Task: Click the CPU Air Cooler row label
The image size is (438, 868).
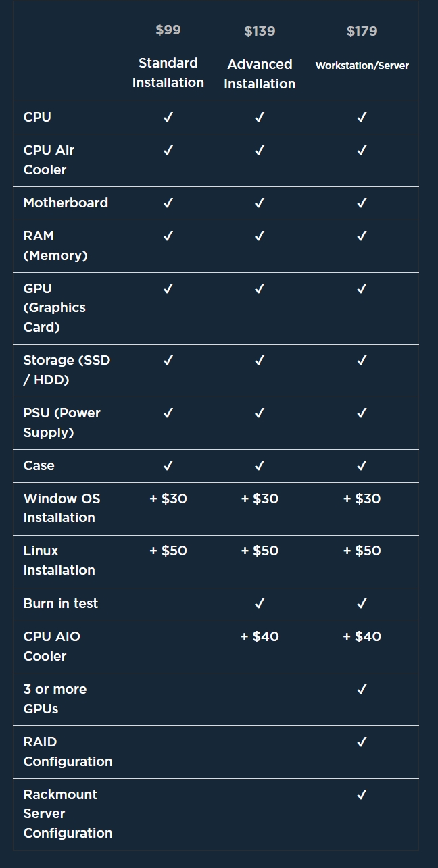Action: 49,160
